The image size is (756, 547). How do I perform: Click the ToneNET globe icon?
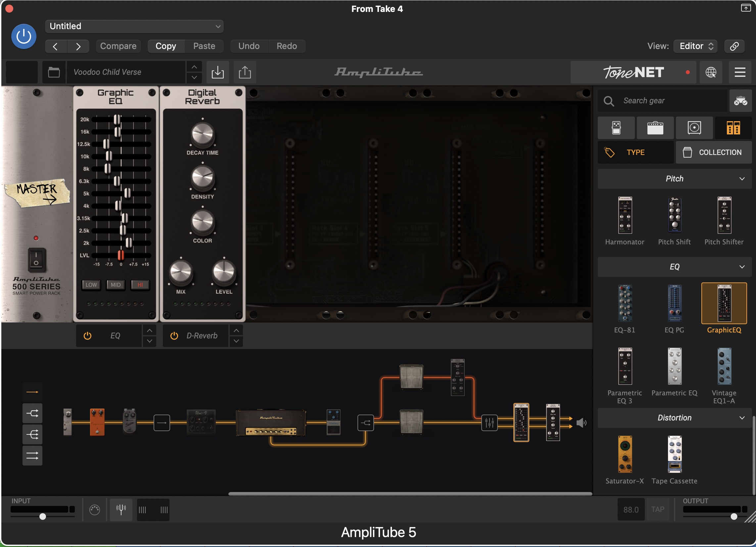[711, 72]
